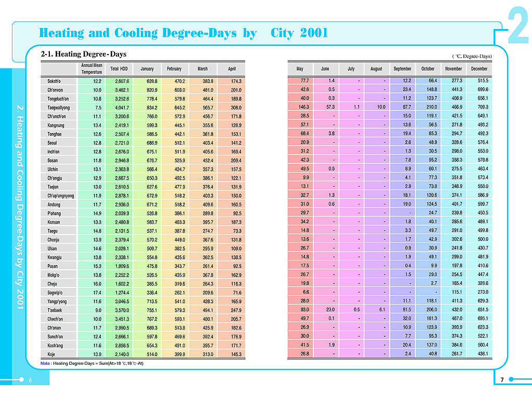Viewport: 532px width, 398px height.
Task: Click the page number '7' in footer
Action: pos(502,380)
